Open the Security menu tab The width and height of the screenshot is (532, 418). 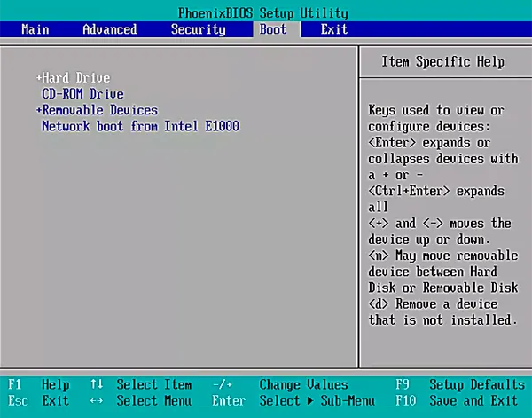coord(198,29)
